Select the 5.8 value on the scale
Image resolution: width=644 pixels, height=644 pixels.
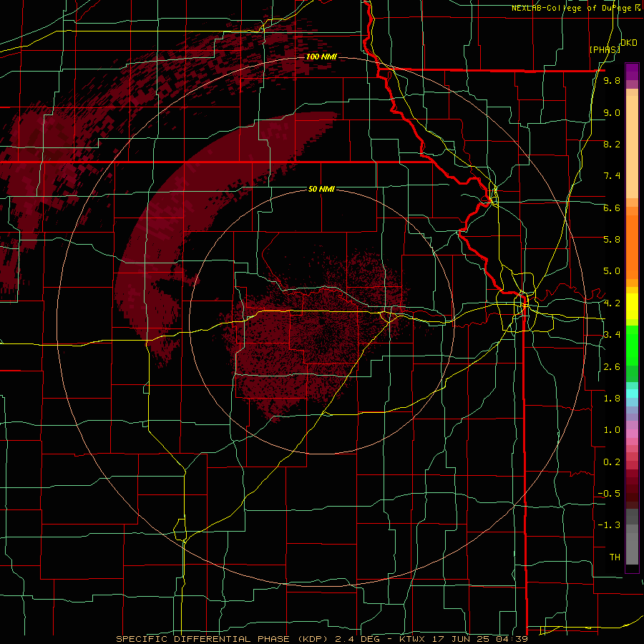coord(612,240)
